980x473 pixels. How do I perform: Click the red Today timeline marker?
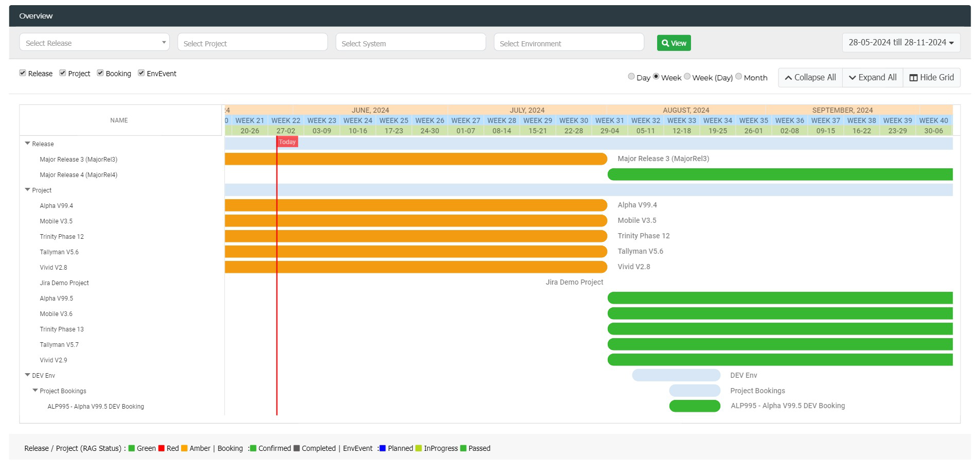pos(287,142)
